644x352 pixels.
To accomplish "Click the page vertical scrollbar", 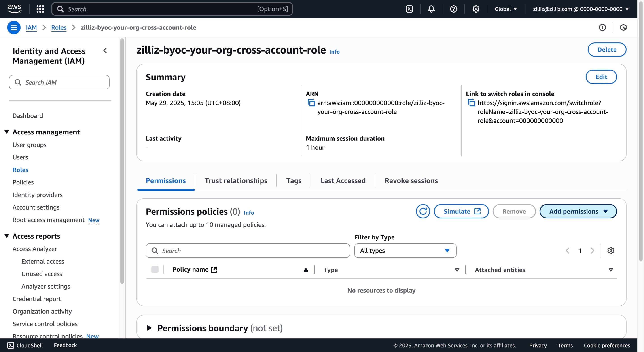I will click(x=641, y=131).
